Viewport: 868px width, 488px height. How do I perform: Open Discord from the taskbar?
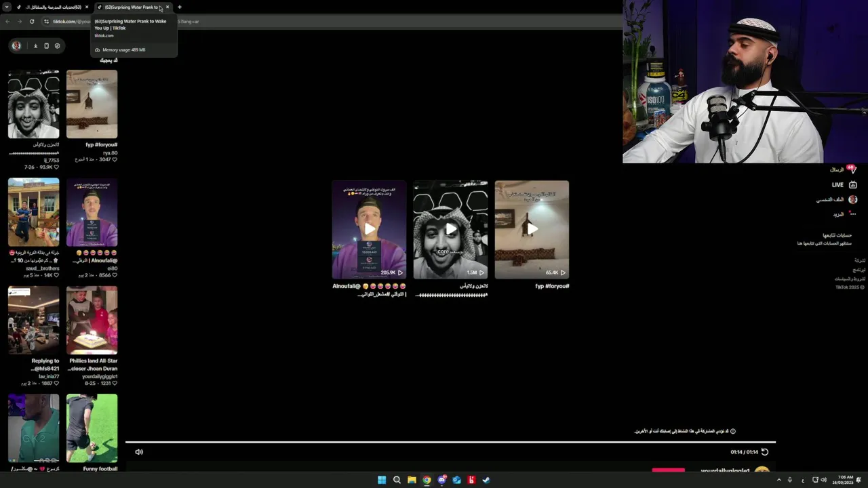coord(441,480)
